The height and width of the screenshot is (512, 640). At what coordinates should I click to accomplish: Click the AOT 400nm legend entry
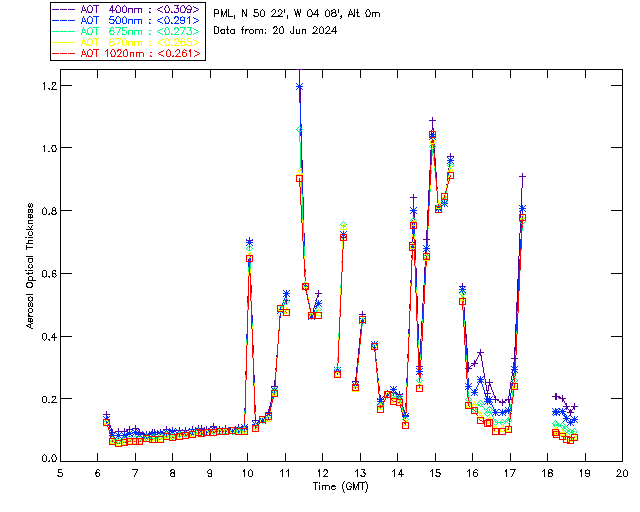[127, 9]
